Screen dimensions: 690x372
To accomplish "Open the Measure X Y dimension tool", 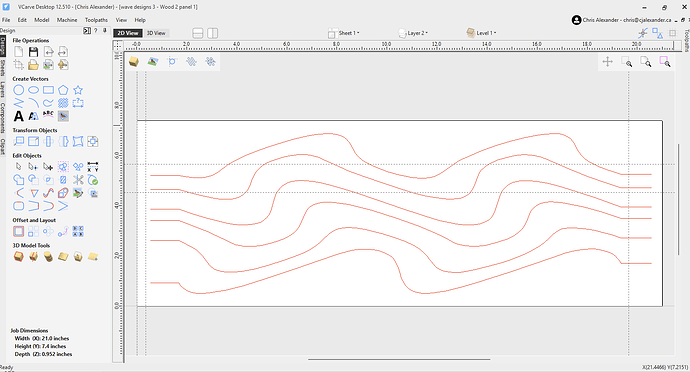I will coord(93,167).
